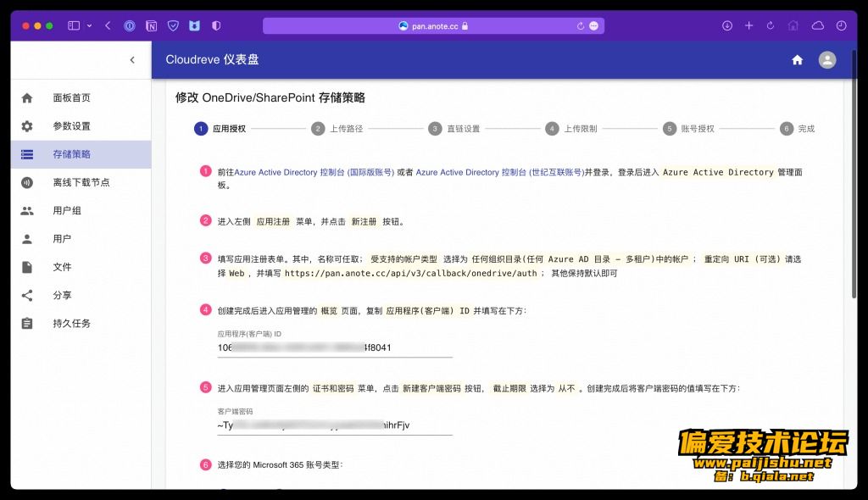The width and height of the screenshot is (868, 500).
Task: Click the Safari home page icon
Action: 793,25
